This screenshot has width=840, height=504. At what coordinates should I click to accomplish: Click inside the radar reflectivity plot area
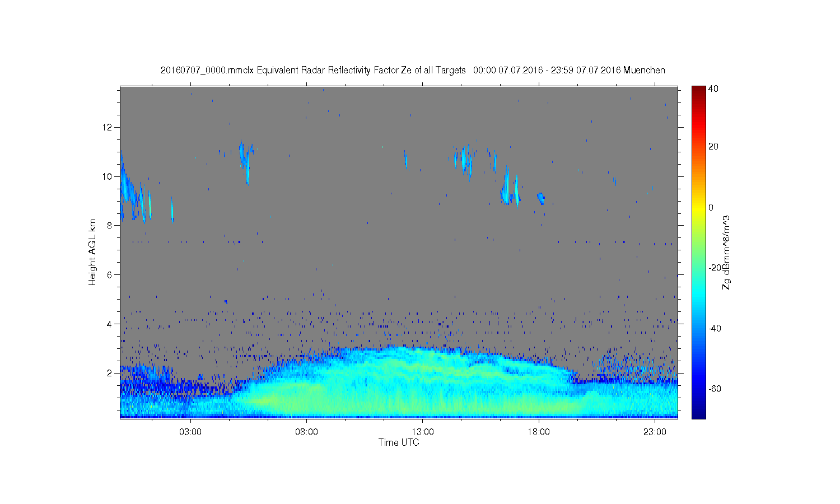399,252
